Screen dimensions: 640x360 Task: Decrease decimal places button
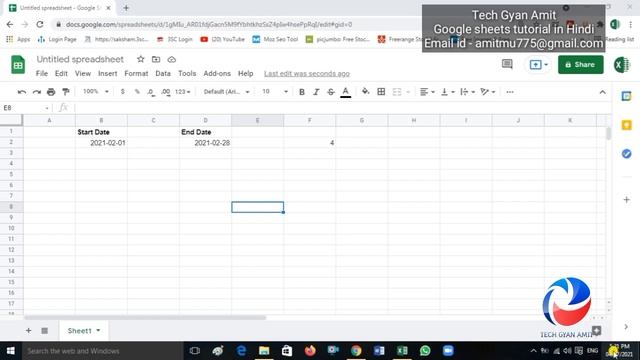(151, 92)
